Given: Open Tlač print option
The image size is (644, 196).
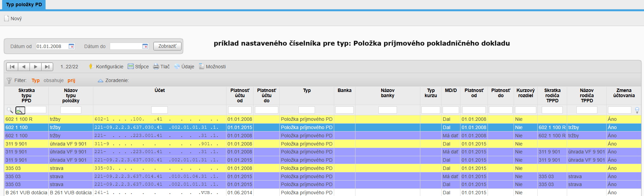Looking at the screenshot, I should click(x=161, y=67).
